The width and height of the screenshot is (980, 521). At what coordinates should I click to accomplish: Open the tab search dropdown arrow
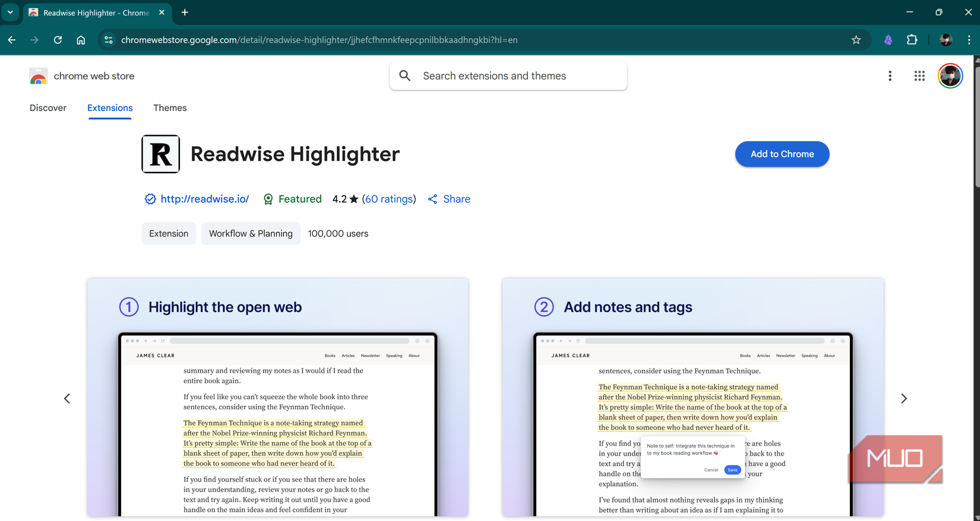click(x=10, y=12)
